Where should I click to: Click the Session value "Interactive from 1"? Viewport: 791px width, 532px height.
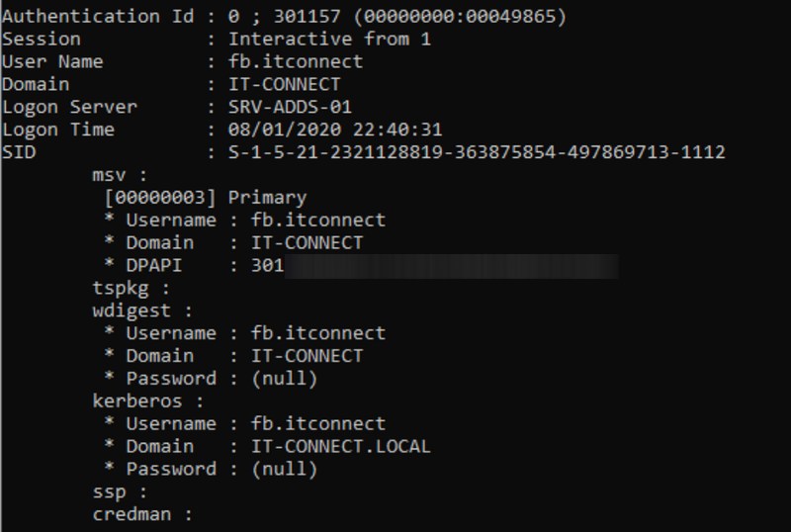click(329, 40)
